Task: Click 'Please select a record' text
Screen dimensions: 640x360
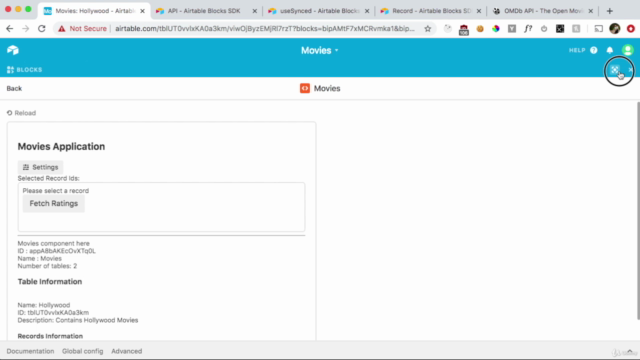Action: point(56,191)
